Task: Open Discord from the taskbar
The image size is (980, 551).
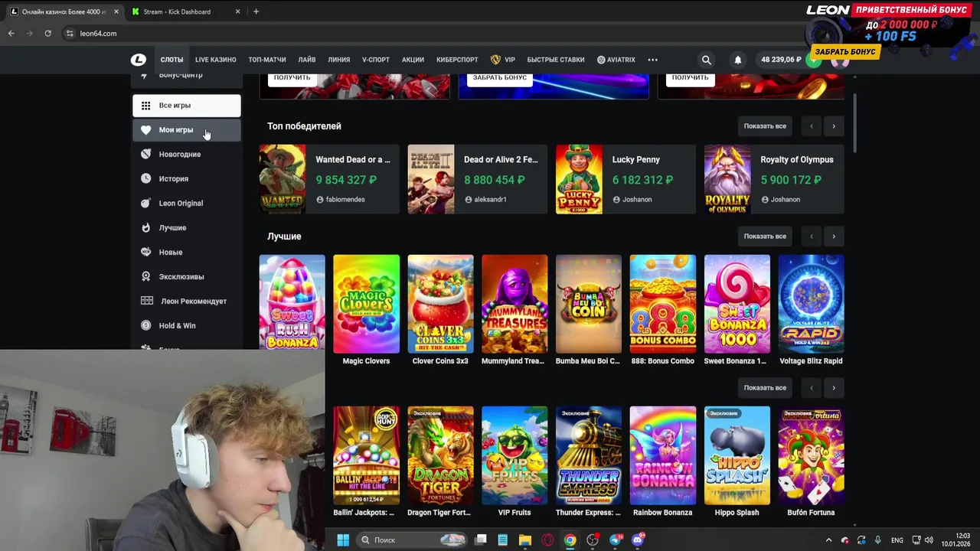Action: click(x=638, y=540)
